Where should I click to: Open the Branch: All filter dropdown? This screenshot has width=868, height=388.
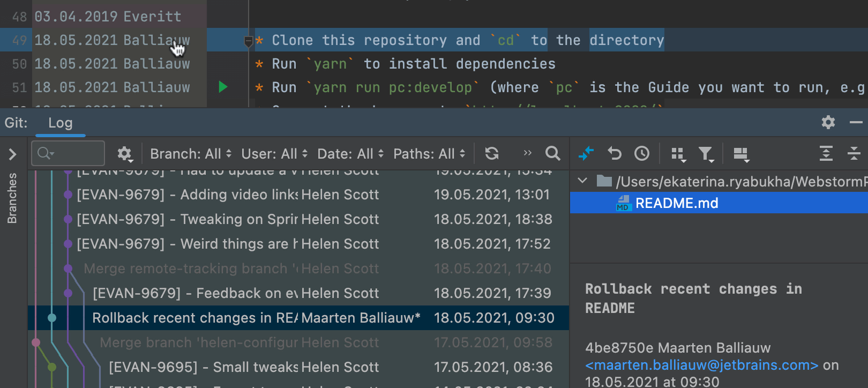pyautogui.click(x=190, y=154)
